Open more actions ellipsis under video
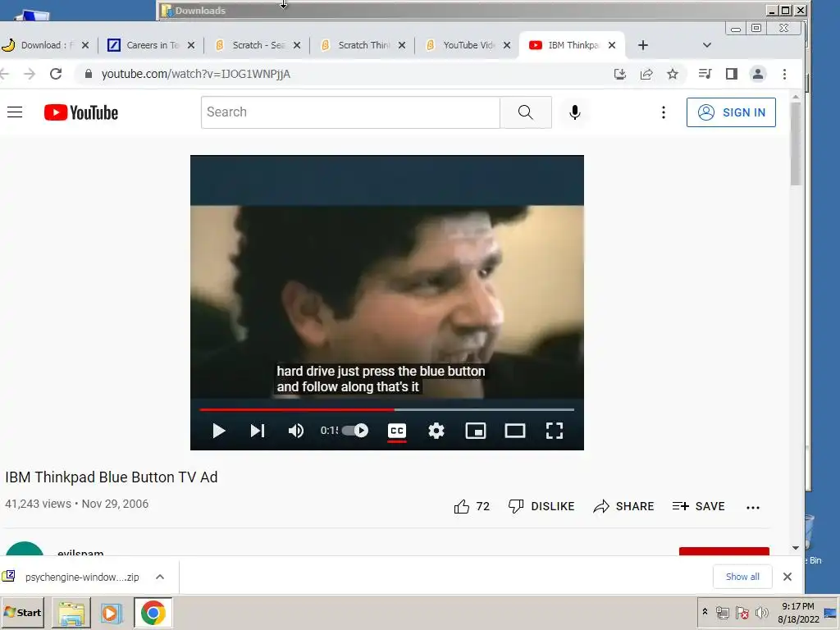Screen dimensions: 840x630 753,507
